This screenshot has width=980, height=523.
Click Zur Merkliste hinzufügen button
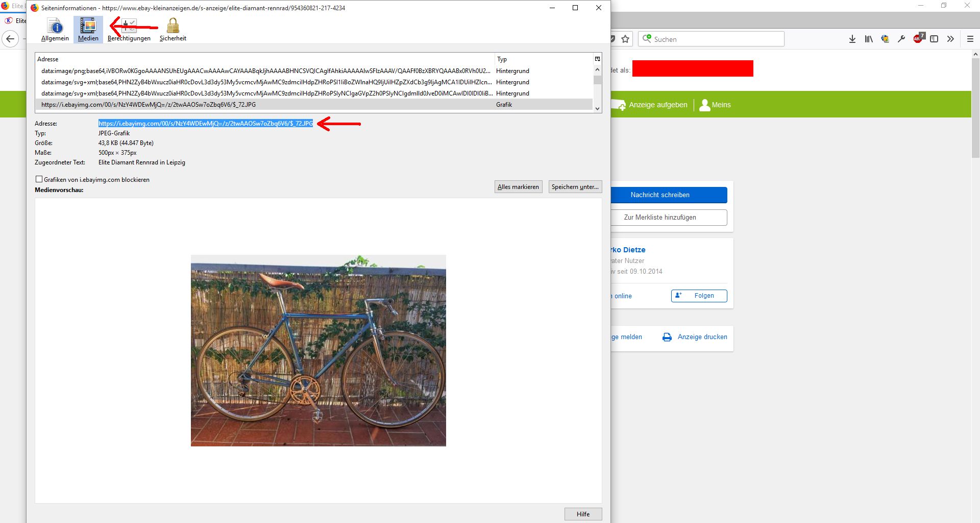coord(669,218)
